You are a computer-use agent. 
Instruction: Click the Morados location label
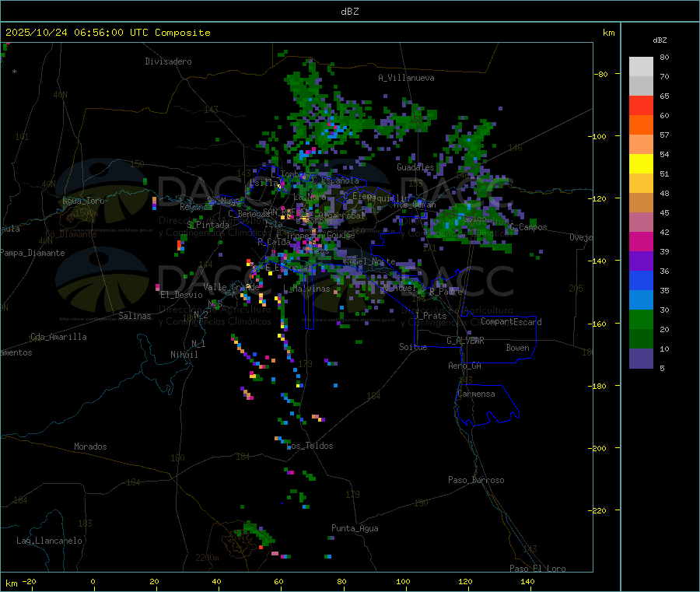click(90, 447)
